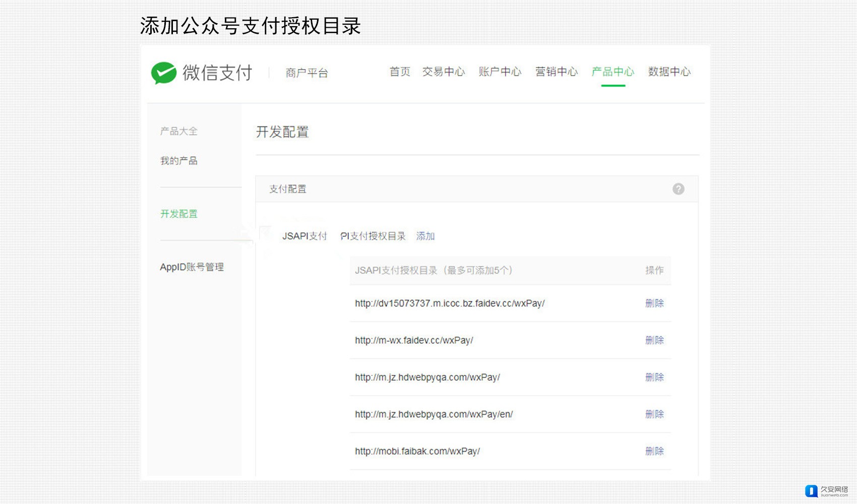Open 我的产品 in the sidebar
Image resolution: width=857 pixels, height=504 pixels.
point(179,161)
